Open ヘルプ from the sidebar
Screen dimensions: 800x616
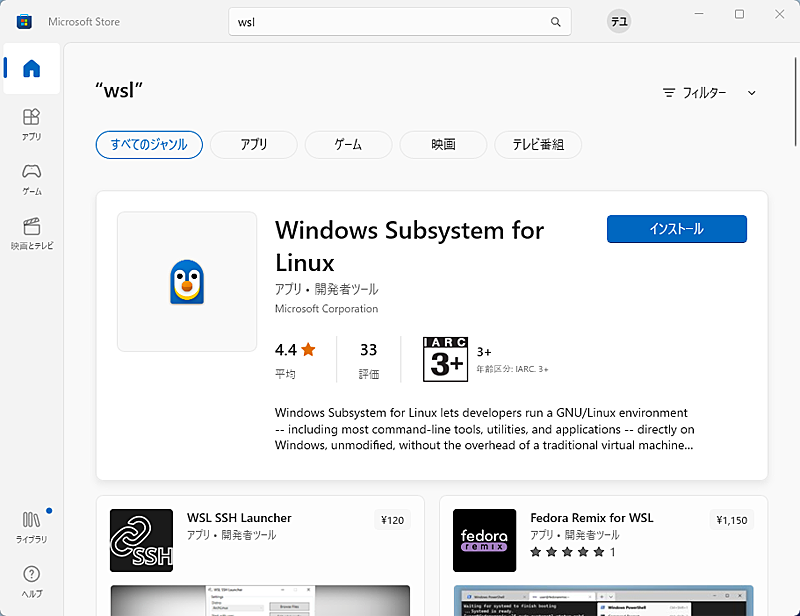click(x=31, y=580)
